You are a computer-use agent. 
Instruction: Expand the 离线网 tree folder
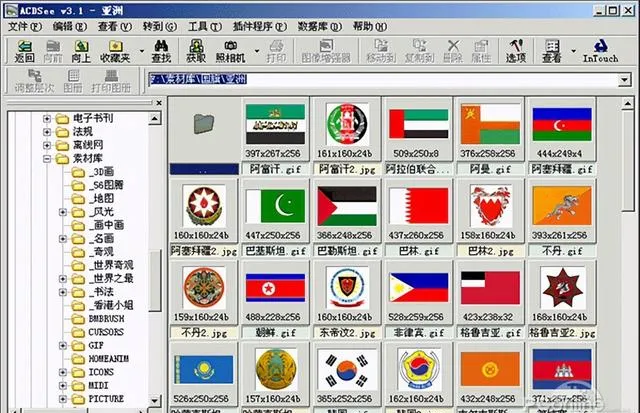47,145
